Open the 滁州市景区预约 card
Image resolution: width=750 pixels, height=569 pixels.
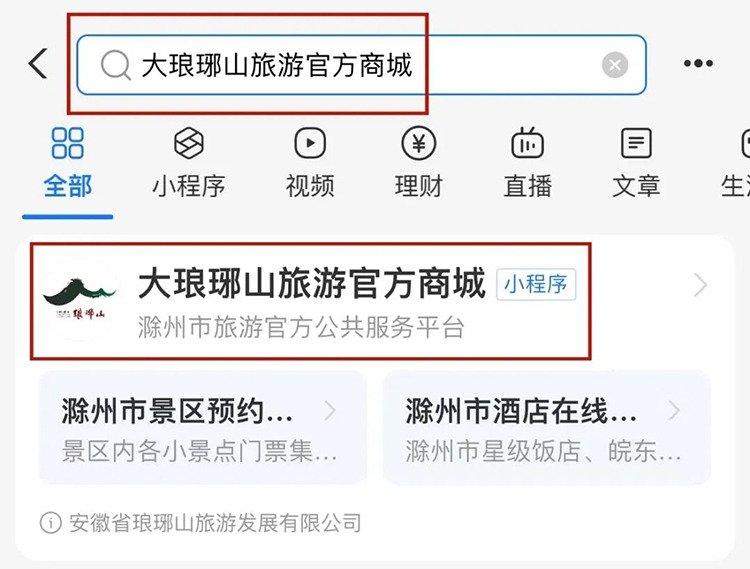(x=202, y=428)
